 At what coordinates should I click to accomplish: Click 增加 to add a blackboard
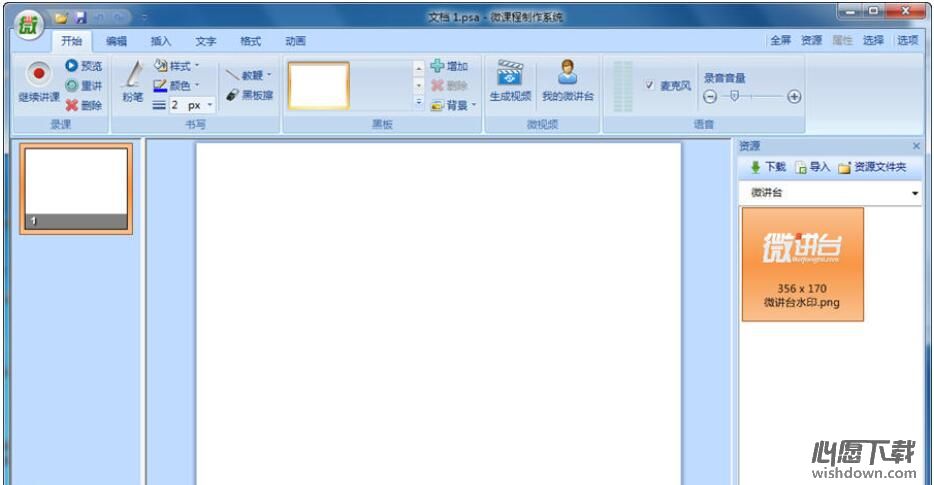click(449, 66)
